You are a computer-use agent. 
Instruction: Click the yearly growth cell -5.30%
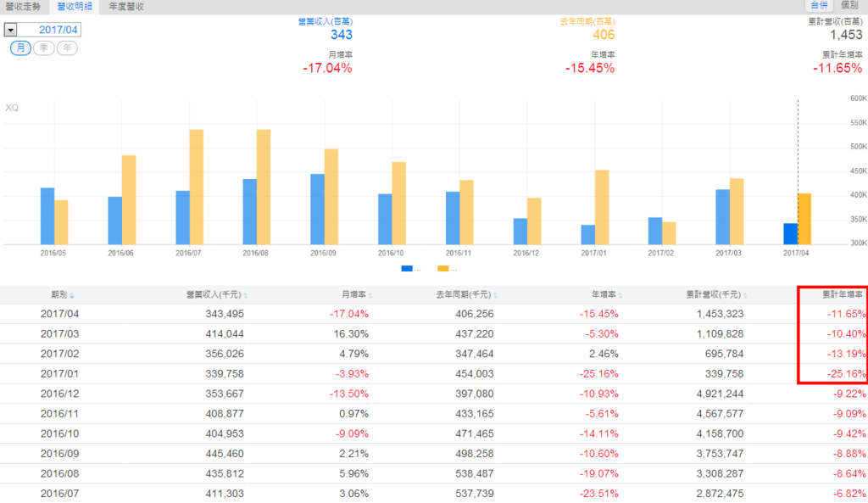pyautogui.click(x=602, y=334)
